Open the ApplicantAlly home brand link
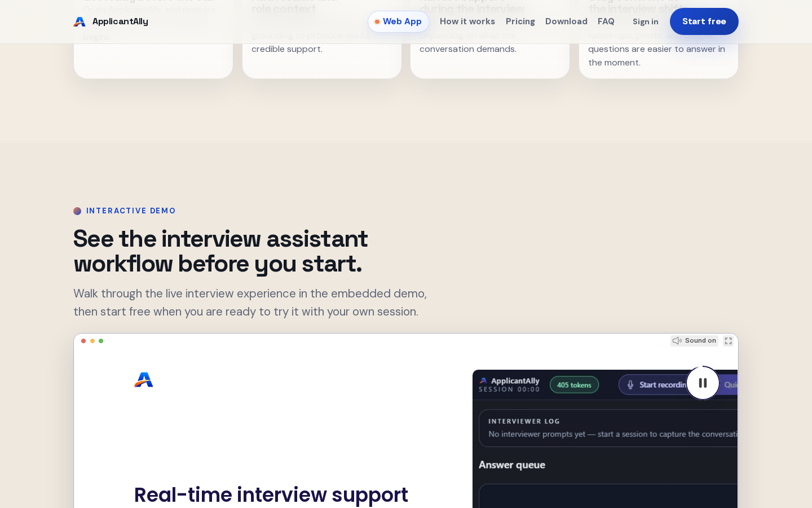812x508 pixels. 111,21
